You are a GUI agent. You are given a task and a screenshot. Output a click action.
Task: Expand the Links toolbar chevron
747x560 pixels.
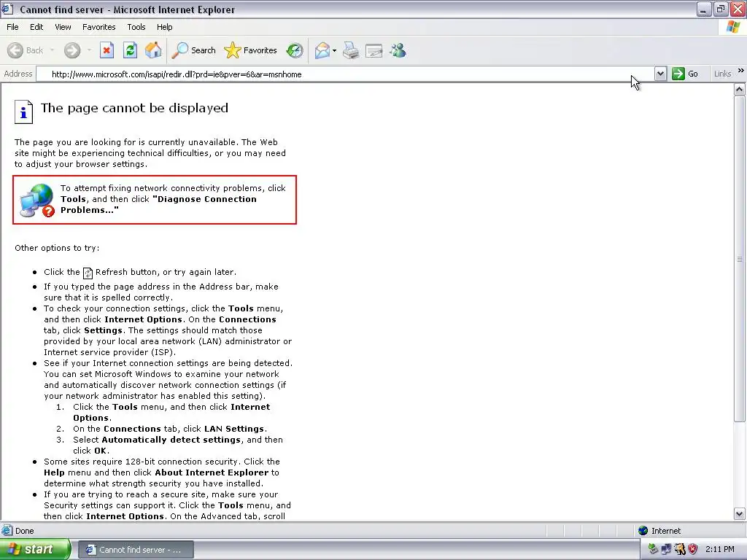(741, 71)
